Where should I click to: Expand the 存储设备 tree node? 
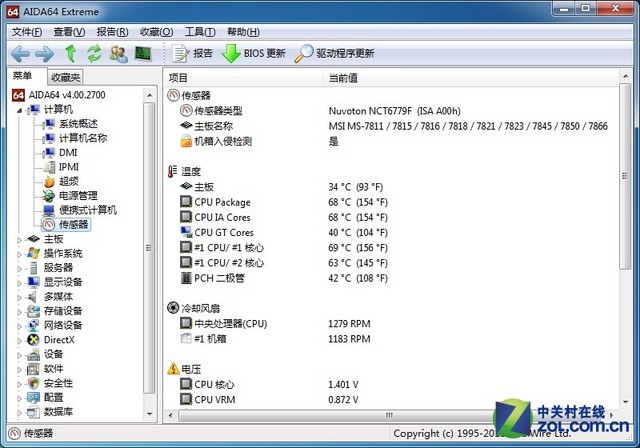pos(19,312)
